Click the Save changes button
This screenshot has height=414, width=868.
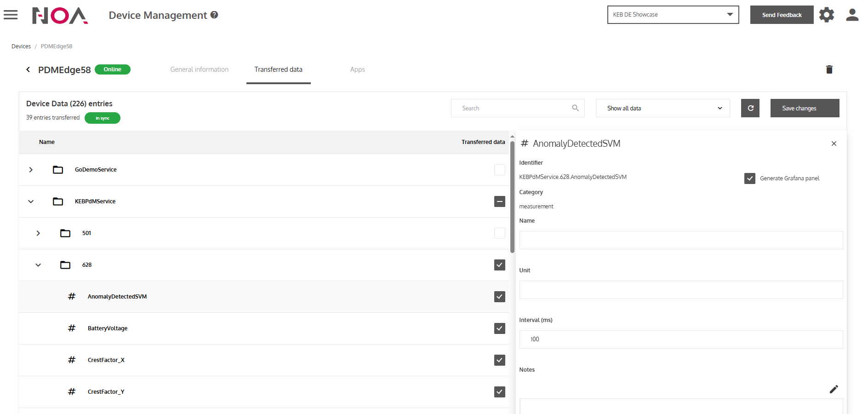tap(805, 108)
